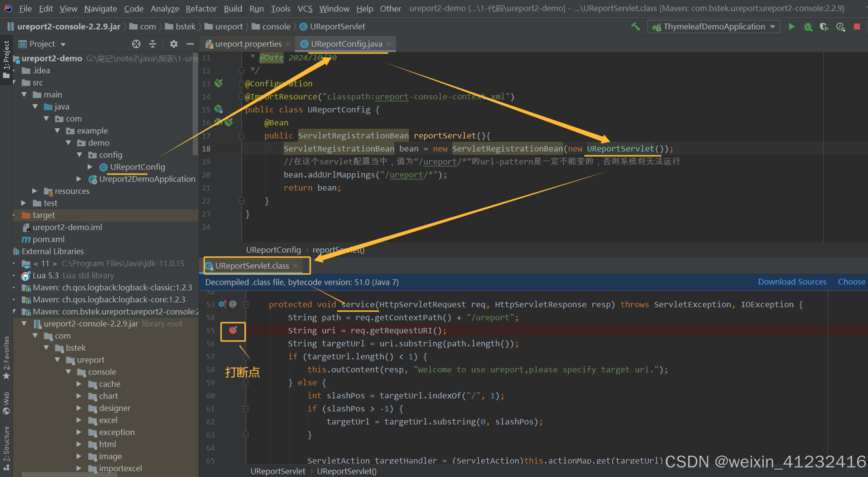Click the collapse all icon in Project panel
Image resolution: width=868 pixels, height=477 pixels.
point(153,44)
